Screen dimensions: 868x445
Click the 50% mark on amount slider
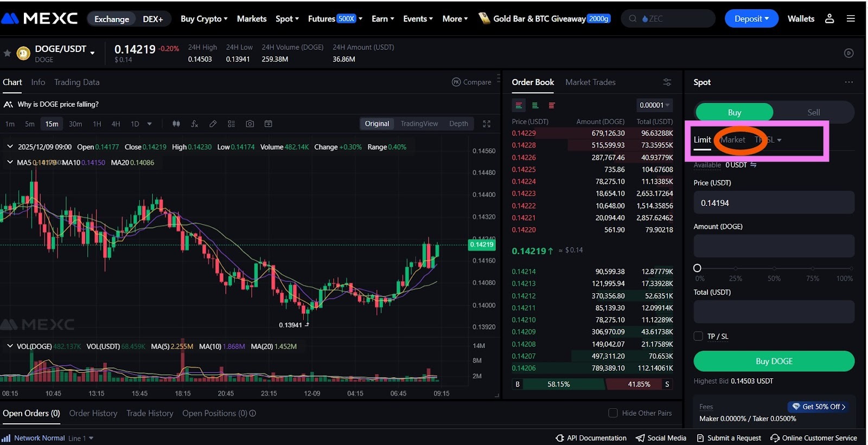coord(774,268)
